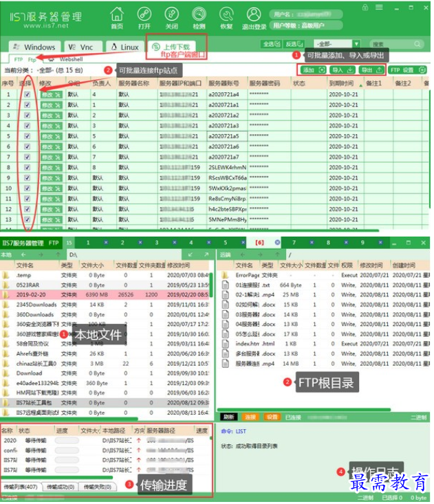Uncheck the checkbox in row 4

coord(28,126)
